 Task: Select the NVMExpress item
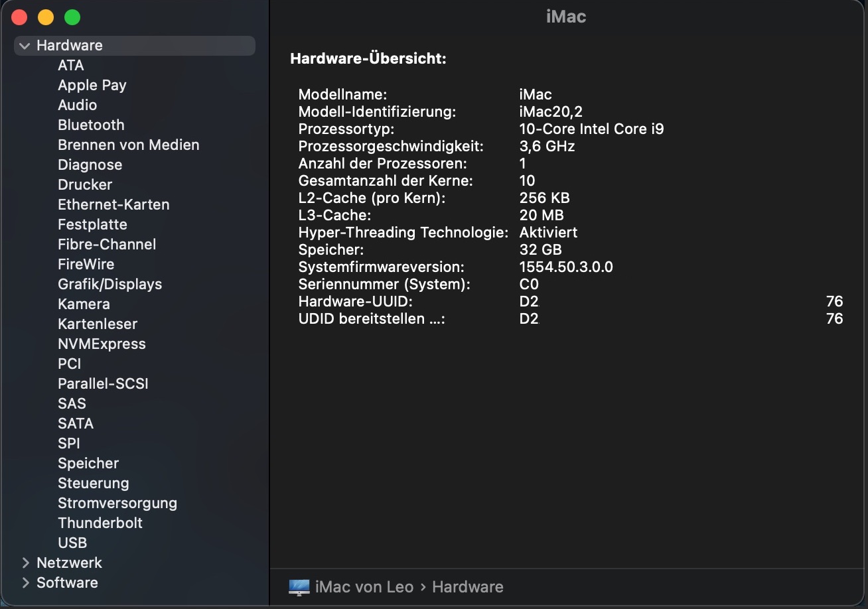[102, 344]
